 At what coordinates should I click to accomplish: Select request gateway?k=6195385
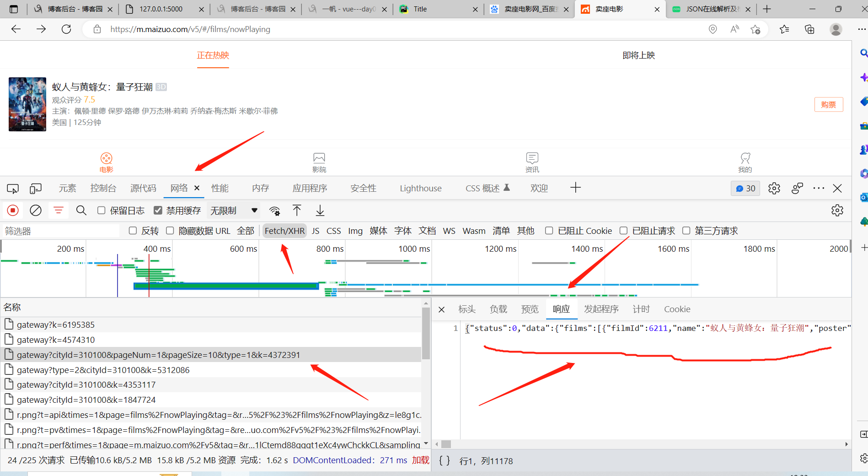(210, 325)
